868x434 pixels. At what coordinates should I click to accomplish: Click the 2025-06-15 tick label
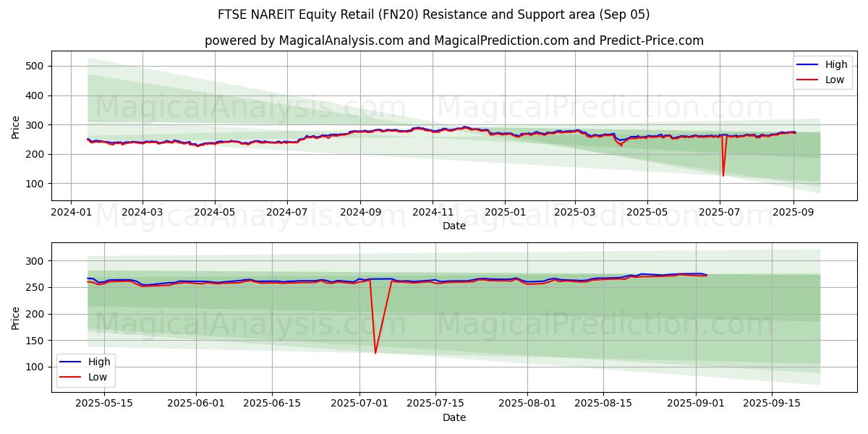click(x=272, y=404)
